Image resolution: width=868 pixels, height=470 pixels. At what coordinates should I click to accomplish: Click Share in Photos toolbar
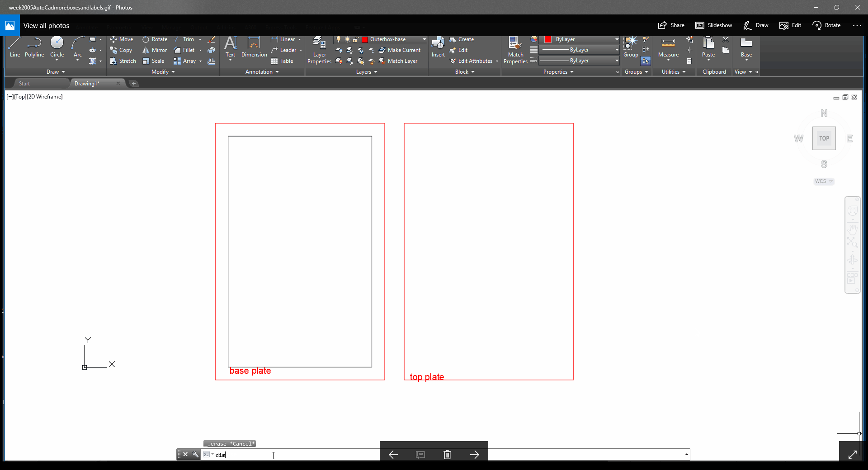tap(671, 25)
